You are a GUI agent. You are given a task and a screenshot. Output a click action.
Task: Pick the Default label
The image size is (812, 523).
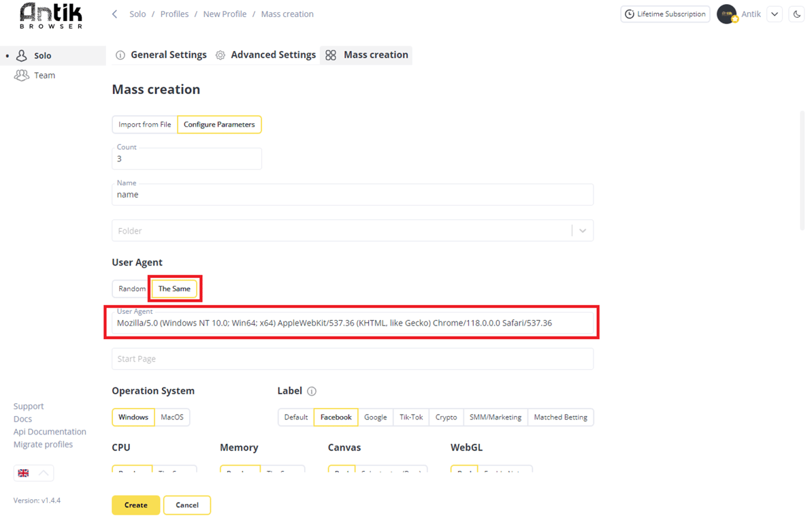pos(296,417)
